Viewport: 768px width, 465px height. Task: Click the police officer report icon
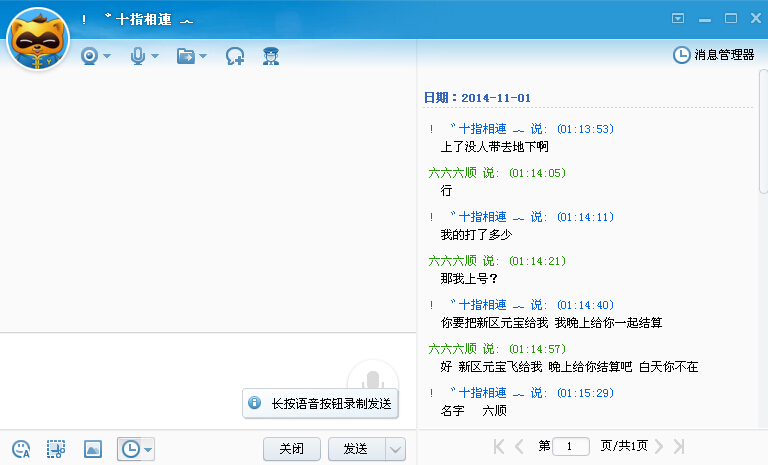click(270, 56)
